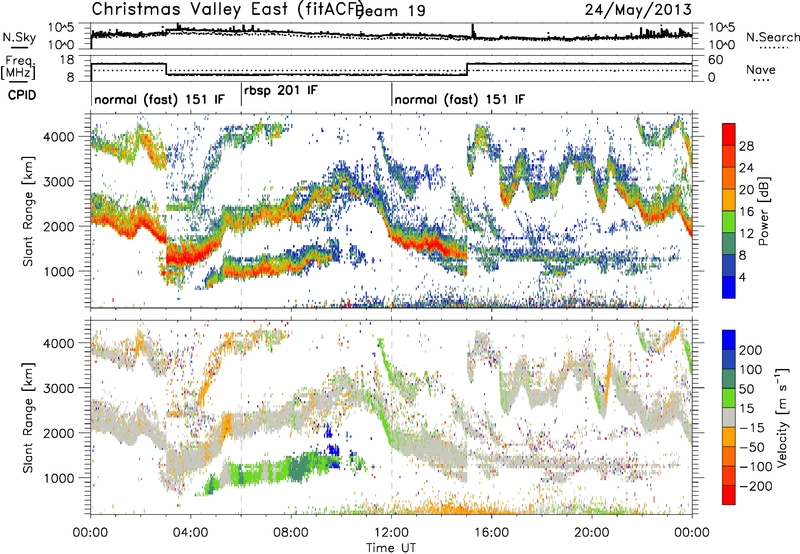Click the 'rbsp 201 IF' CPID label

[281, 91]
